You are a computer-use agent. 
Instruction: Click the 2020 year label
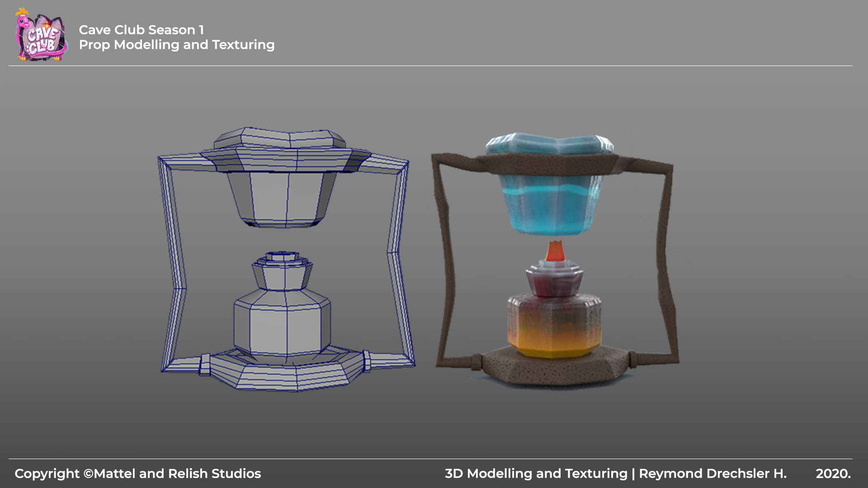coord(833,474)
